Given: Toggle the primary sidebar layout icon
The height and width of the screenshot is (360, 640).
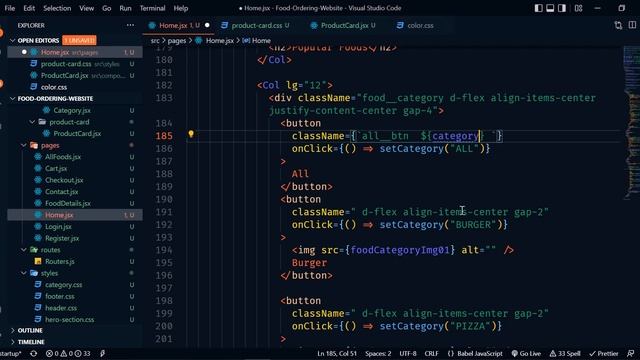Looking at the screenshot, I should click(538, 8).
